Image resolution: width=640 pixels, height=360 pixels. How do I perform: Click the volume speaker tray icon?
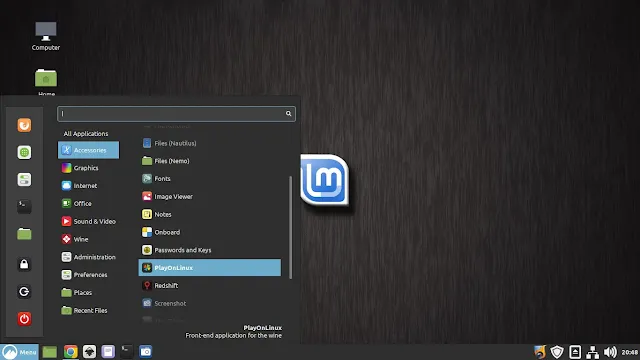[610, 352]
